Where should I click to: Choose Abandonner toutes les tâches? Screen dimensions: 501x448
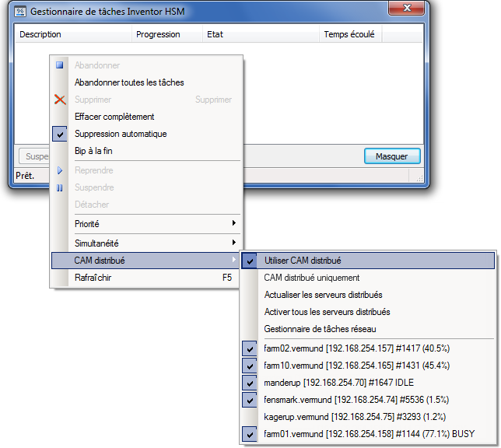(145, 82)
